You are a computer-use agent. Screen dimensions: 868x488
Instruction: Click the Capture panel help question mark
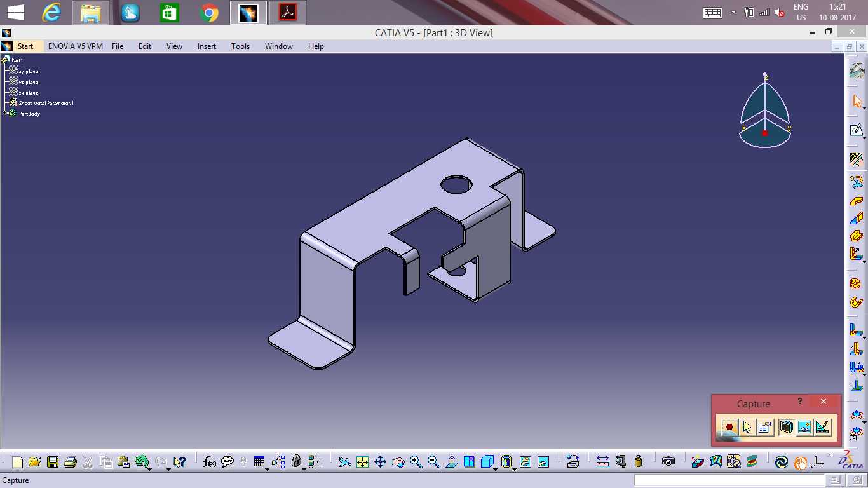click(800, 401)
